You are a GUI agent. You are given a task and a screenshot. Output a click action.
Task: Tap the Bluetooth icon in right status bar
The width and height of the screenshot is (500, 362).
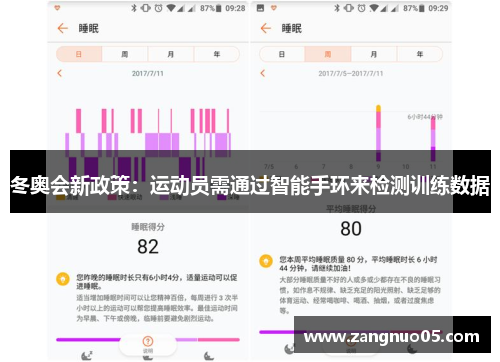[x=337, y=8]
